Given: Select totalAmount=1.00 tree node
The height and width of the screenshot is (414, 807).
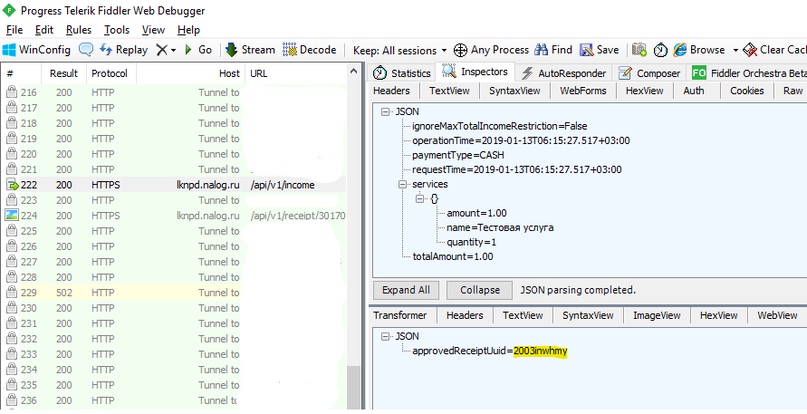Looking at the screenshot, I should pyautogui.click(x=452, y=256).
